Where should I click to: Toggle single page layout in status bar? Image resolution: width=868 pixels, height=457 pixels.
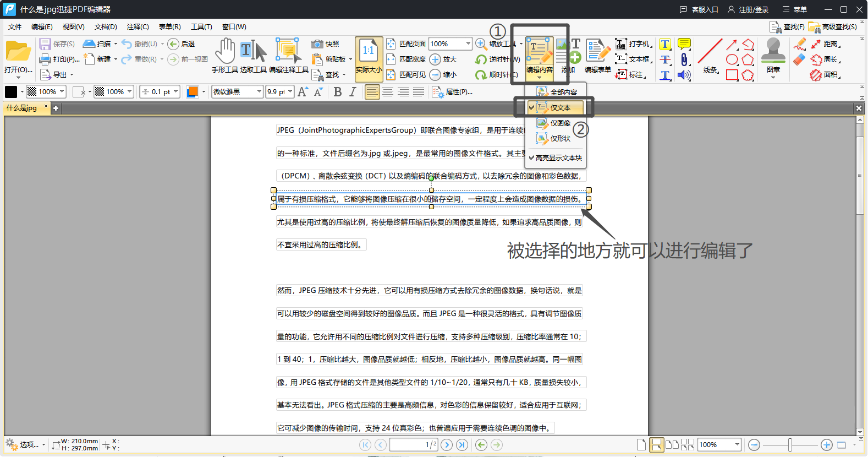[641, 445]
